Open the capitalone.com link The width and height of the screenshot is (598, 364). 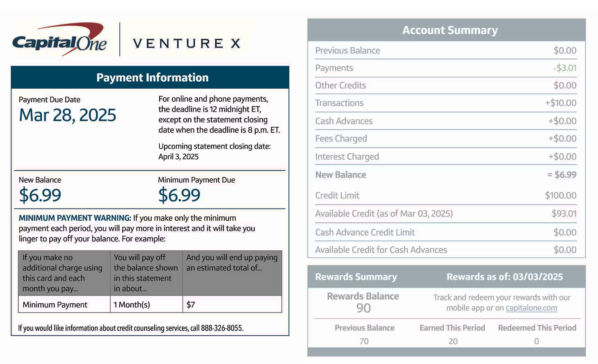click(x=531, y=308)
